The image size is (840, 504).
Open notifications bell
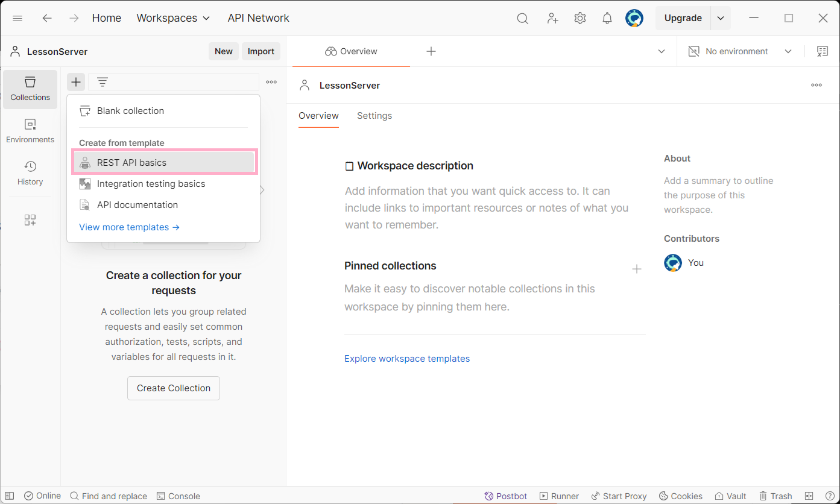tap(607, 18)
